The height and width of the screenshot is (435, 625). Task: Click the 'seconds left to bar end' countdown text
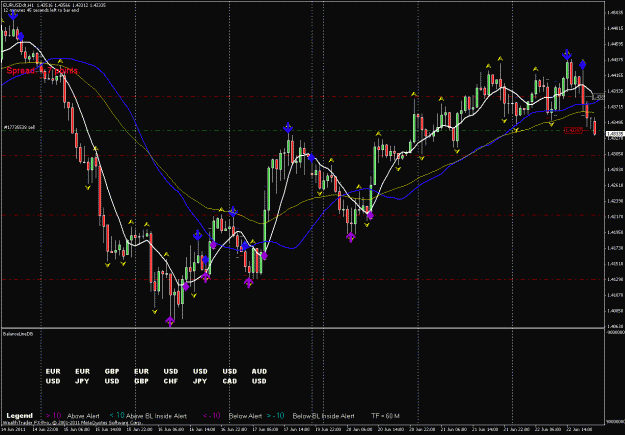[x=41, y=10]
